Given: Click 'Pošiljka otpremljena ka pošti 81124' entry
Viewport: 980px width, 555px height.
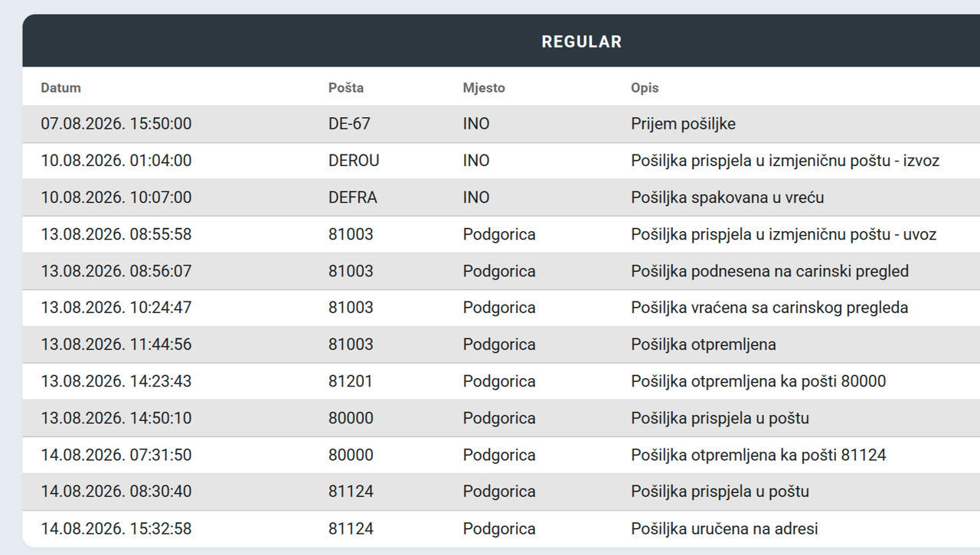Looking at the screenshot, I should click(x=758, y=455).
